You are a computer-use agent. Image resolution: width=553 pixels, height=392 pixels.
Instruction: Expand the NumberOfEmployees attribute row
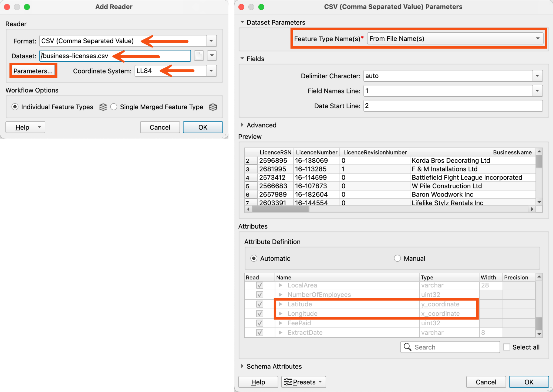tap(281, 295)
